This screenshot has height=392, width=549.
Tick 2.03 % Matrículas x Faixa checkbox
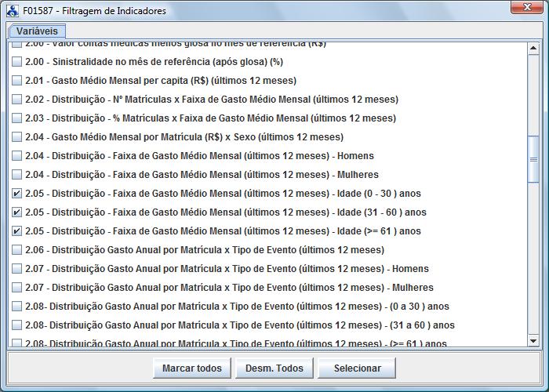click(17, 118)
